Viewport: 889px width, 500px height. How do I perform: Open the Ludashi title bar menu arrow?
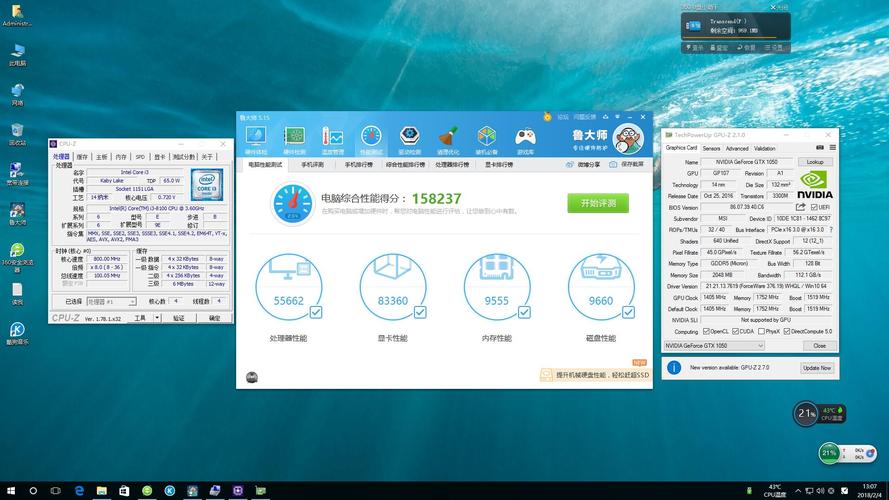coord(617,117)
